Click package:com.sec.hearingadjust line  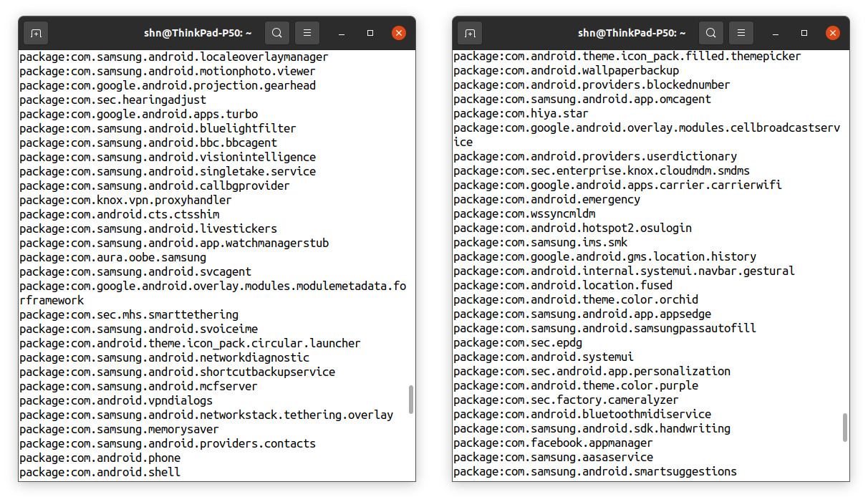[112, 100]
